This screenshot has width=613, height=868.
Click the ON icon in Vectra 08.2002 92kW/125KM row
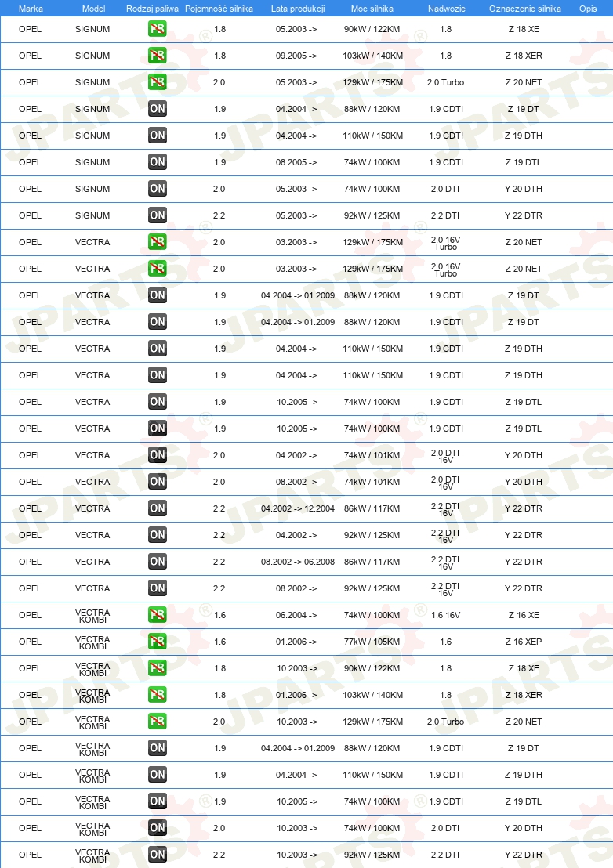[158, 588]
